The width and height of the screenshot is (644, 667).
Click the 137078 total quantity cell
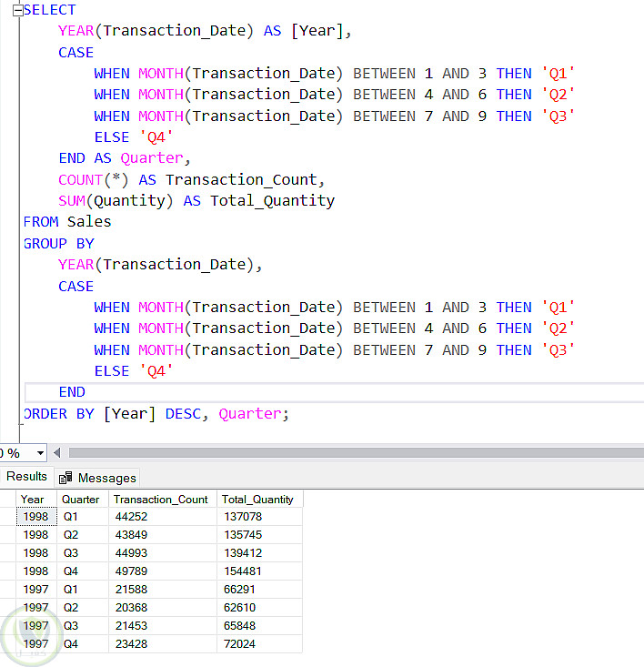(x=260, y=517)
